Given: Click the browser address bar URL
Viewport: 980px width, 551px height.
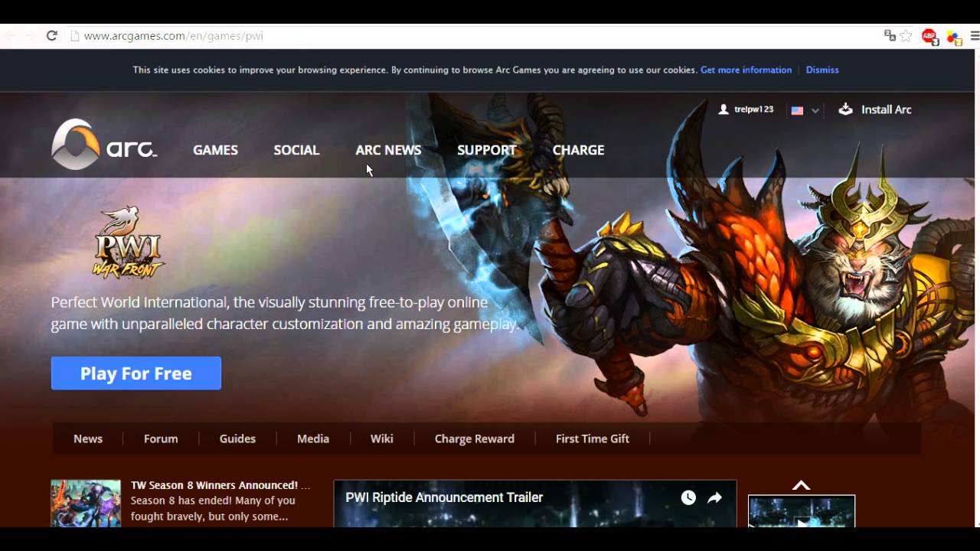Looking at the screenshot, I should pyautogui.click(x=174, y=36).
